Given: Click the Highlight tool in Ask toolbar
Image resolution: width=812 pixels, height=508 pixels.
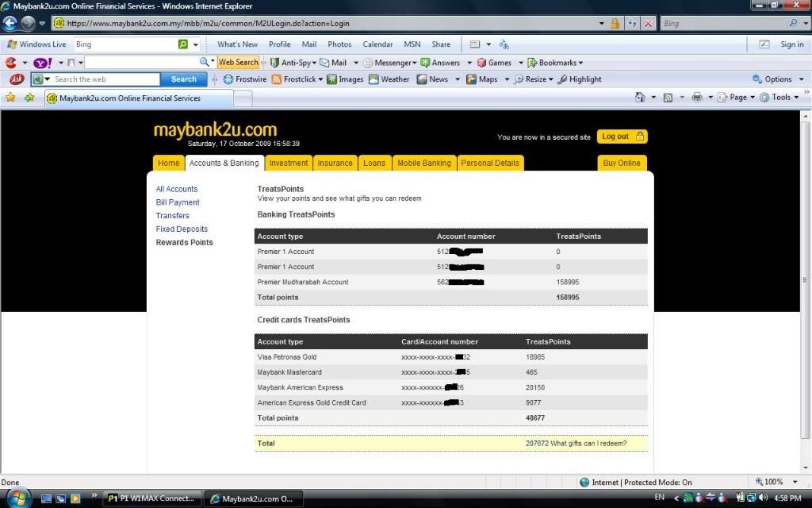Looking at the screenshot, I should (x=580, y=79).
